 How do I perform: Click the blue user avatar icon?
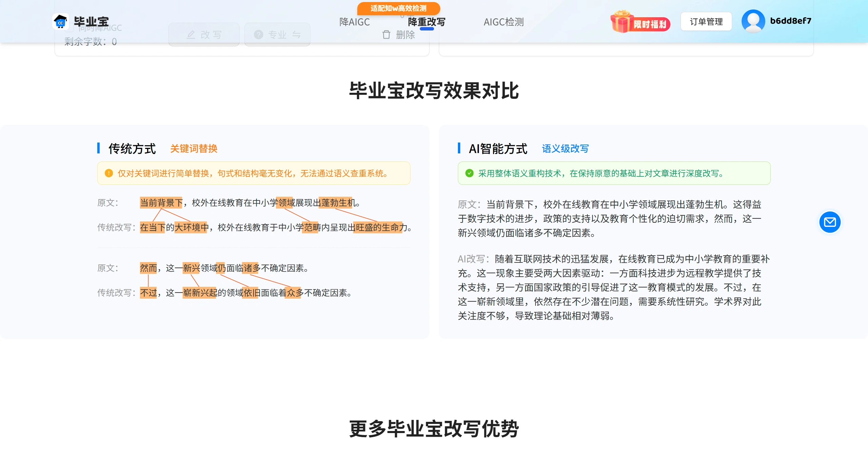pyautogui.click(x=753, y=21)
